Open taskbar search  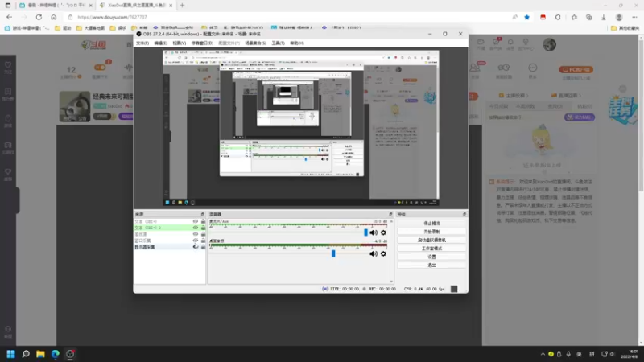click(x=26, y=354)
